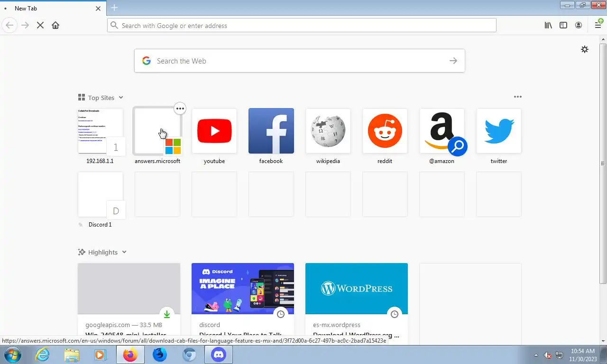Show hidden tray icons arrow
The height and width of the screenshot is (364, 607).
(536, 355)
